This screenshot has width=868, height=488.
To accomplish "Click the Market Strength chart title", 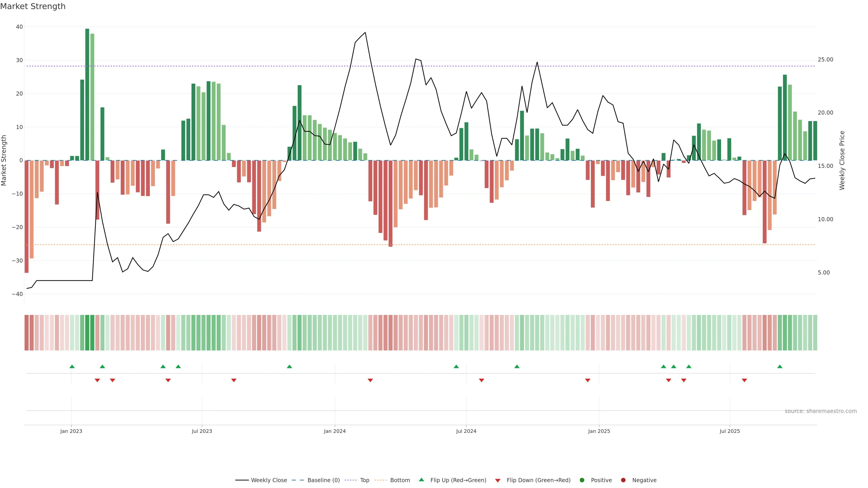I will pos(33,6).
